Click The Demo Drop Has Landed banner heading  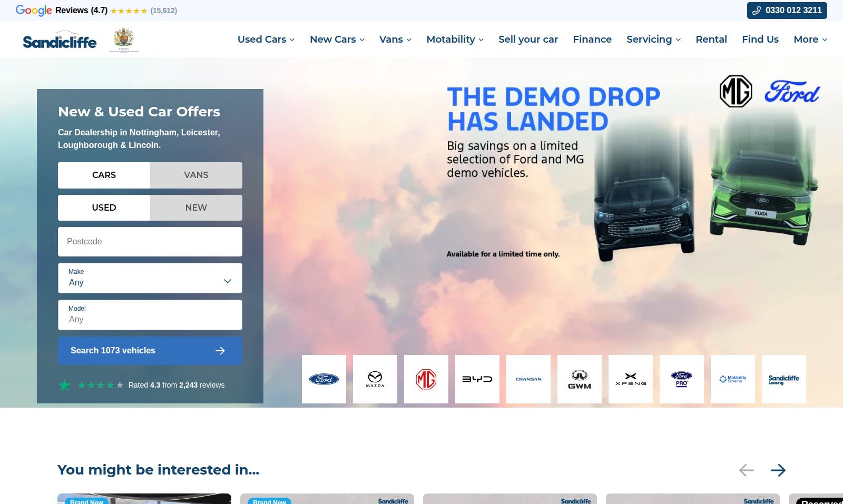[553, 109]
